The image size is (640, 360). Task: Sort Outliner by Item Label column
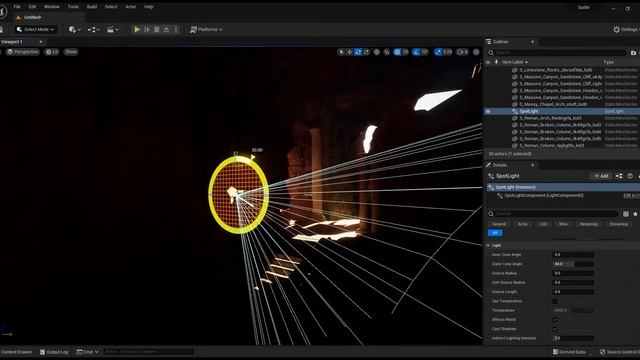(x=514, y=62)
